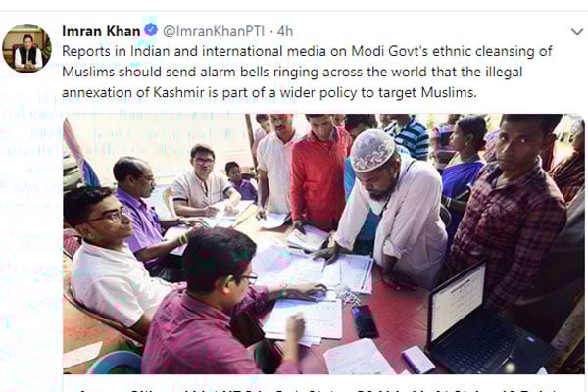
Task: Open Imran Khan's profile picture
Action: (x=26, y=48)
